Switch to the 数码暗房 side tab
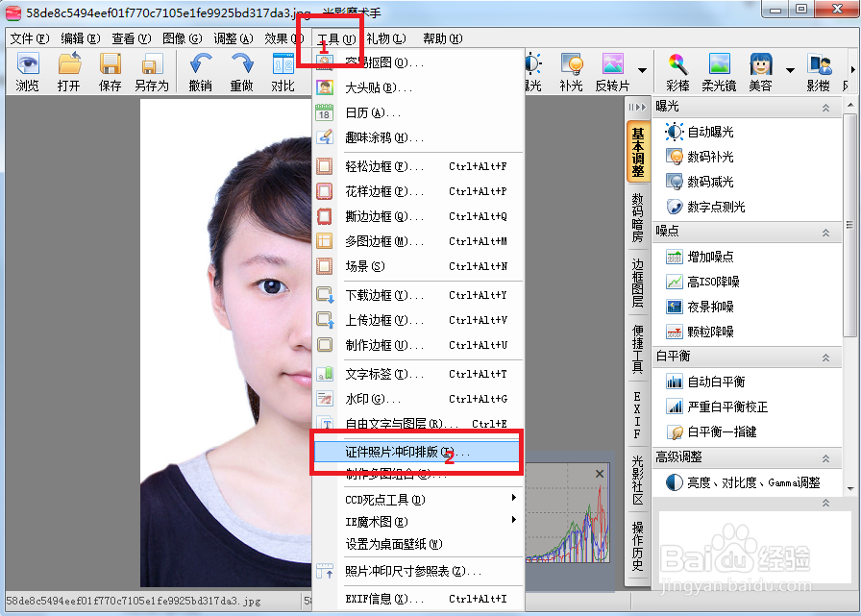 (x=635, y=217)
